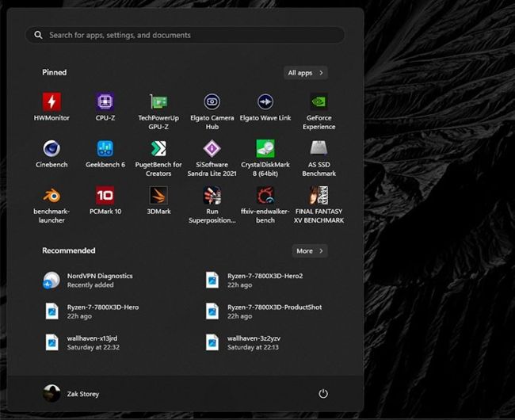Open the Ryzen-7-7800X3D-Hero2 file

254,281
